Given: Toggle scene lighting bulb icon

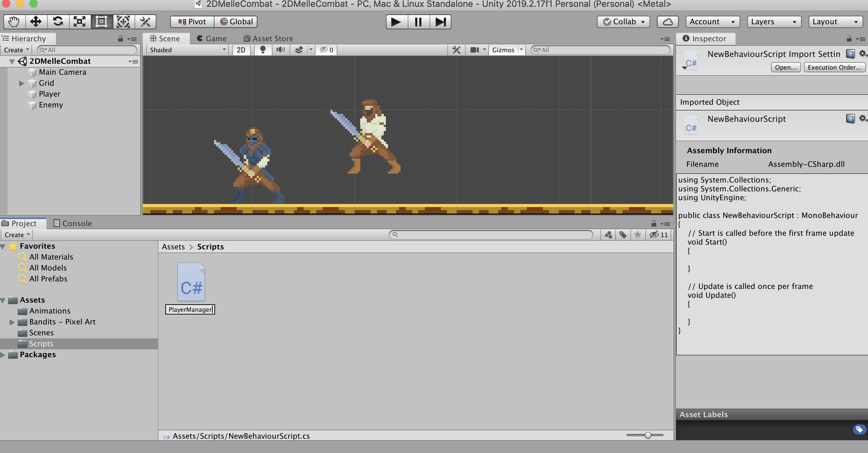Looking at the screenshot, I should click(263, 50).
